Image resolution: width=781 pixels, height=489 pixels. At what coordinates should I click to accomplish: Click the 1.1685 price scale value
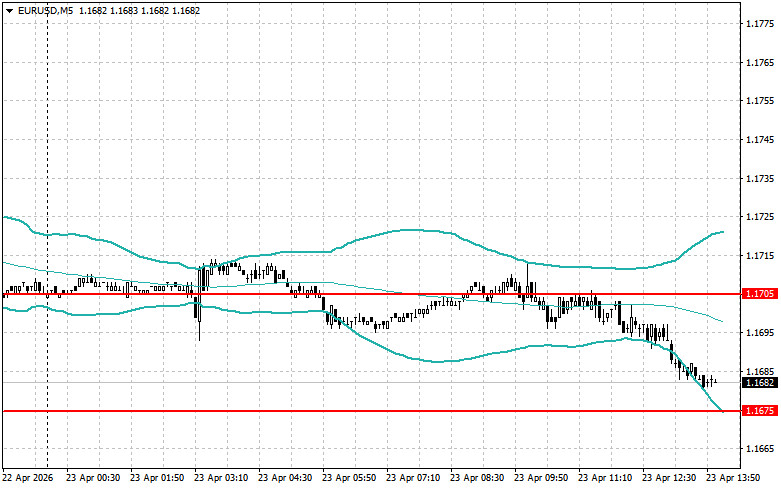pyautogui.click(x=760, y=371)
